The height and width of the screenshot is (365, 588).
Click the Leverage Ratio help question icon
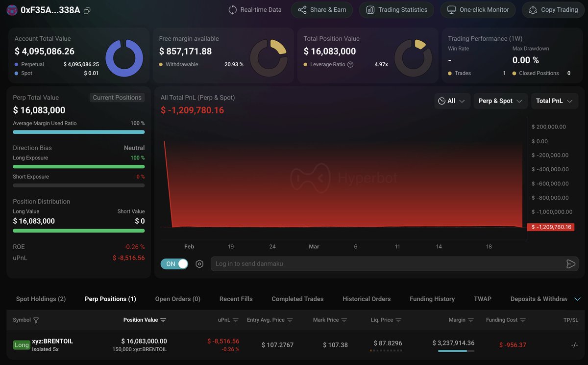[350, 64]
